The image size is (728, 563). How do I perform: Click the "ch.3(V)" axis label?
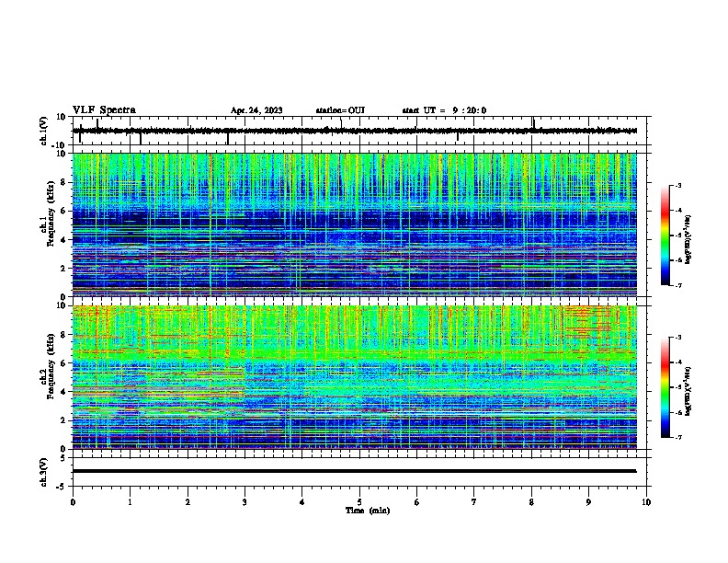coord(43,472)
